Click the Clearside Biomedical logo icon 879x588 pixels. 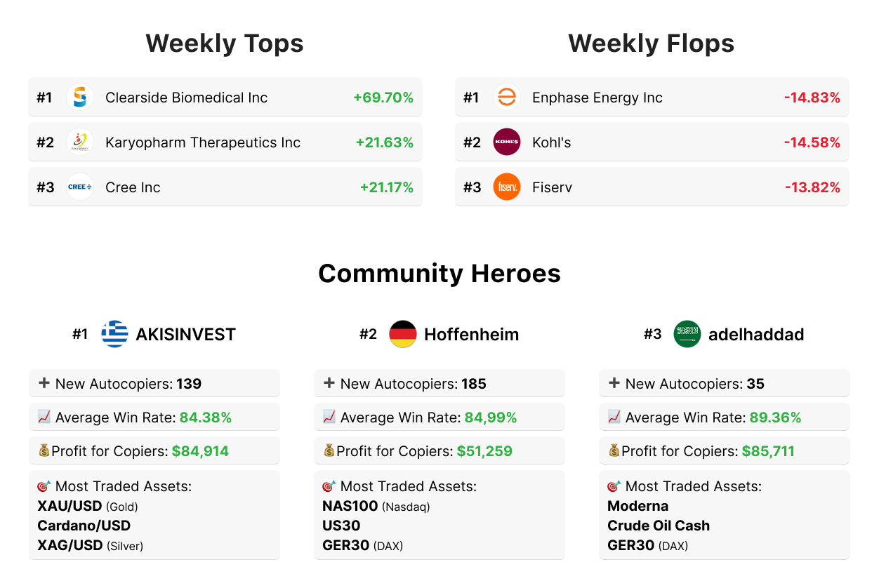coord(80,98)
